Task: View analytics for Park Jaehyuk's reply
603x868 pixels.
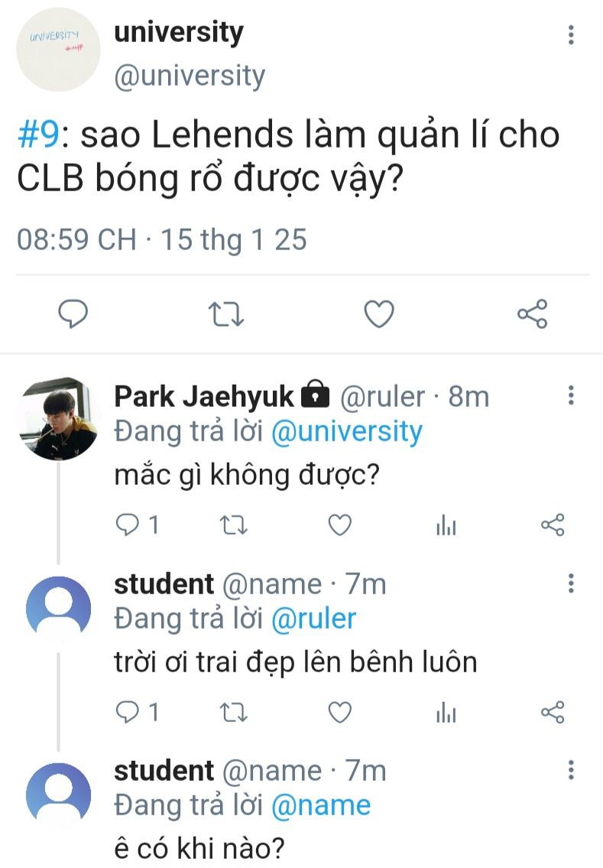Action: (x=446, y=525)
